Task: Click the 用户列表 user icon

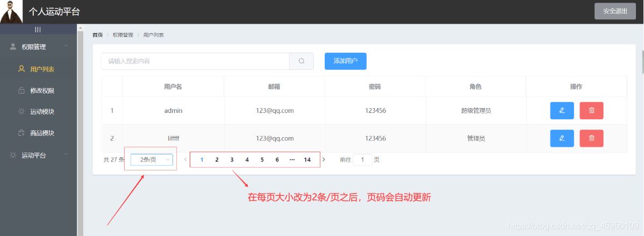Action: pos(22,69)
